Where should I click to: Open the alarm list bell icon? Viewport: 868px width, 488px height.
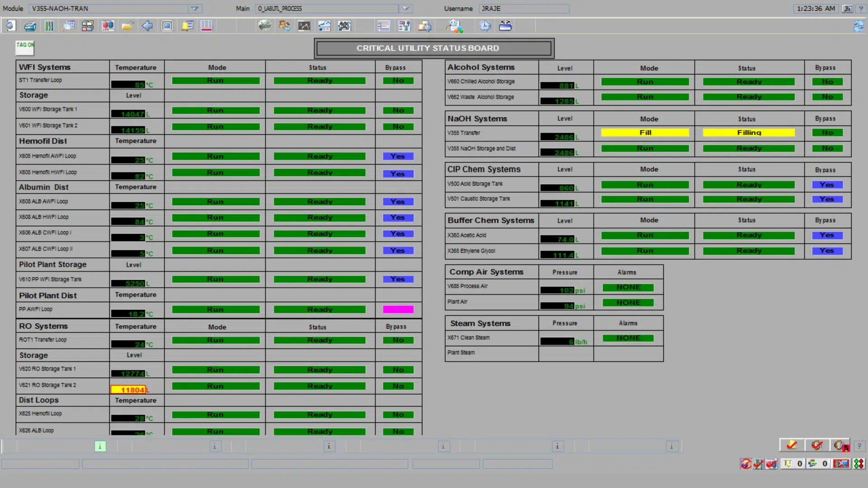click(187, 26)
